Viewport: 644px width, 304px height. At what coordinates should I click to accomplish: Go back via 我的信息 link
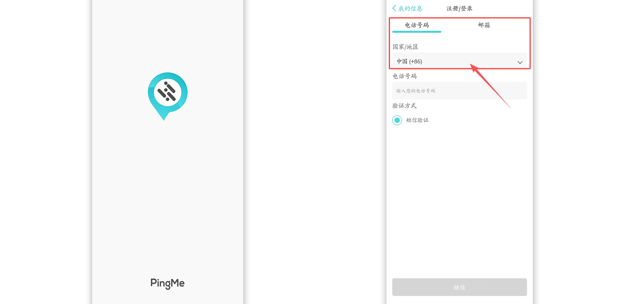tap(410, 9)
